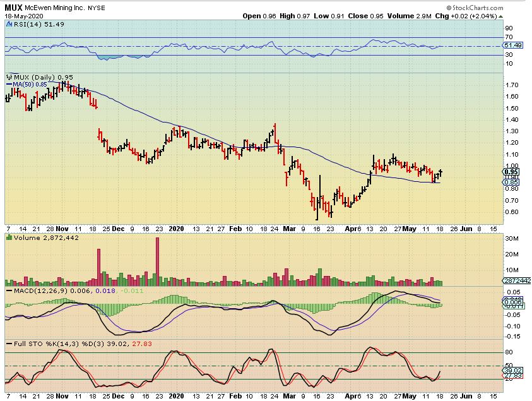
Task: Click the RSI(14) legend line icon
Action: click(x=9, y=24)
